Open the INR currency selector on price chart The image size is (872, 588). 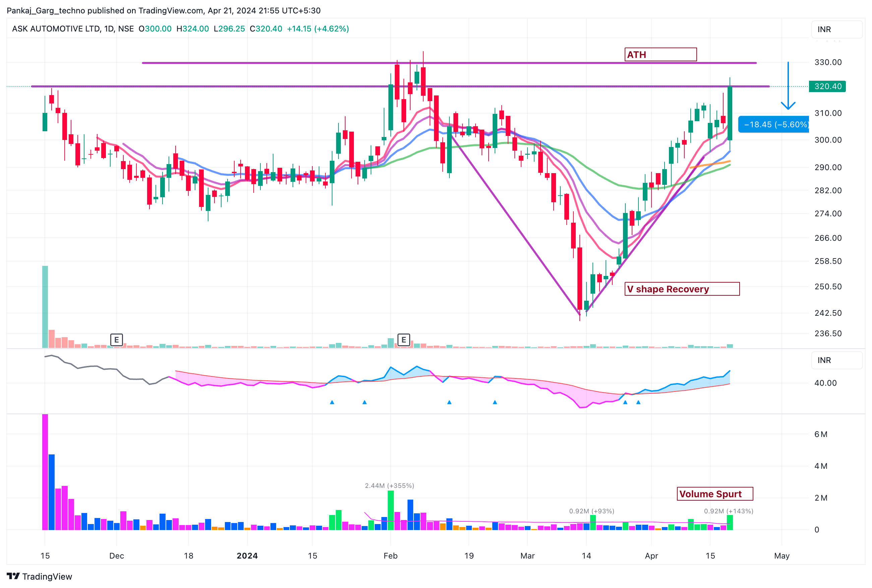point(836,29)
